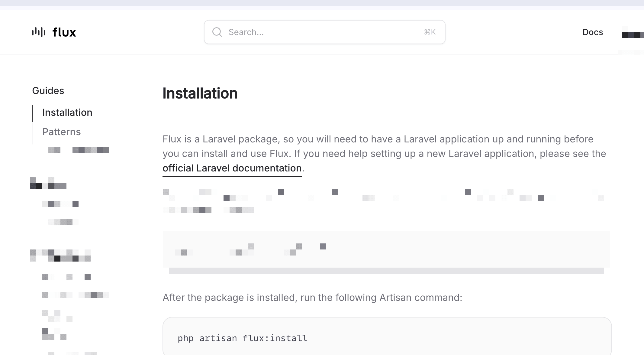This screenshot has height=355, width=644.
Task: Open the Patterns guide in the sidebar
Action: click(x=61, y=132)
